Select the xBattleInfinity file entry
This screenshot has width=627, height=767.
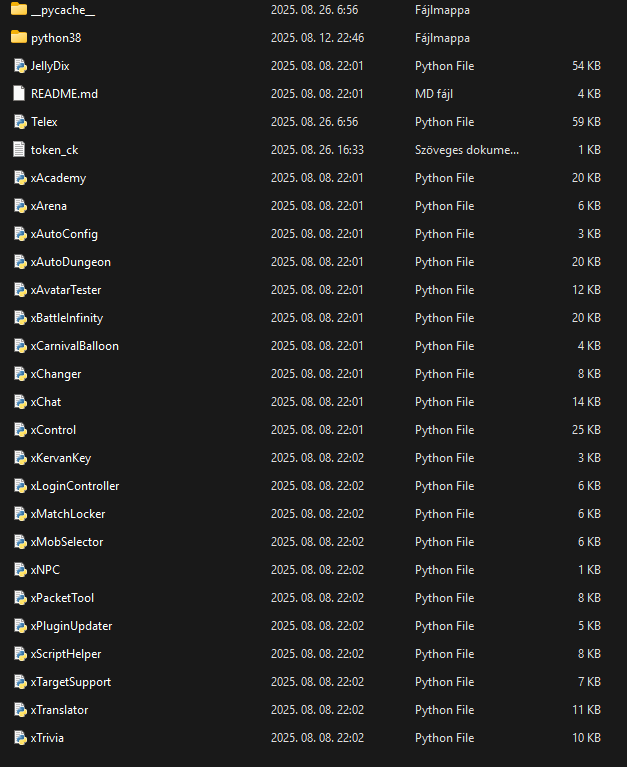(67, 318)
